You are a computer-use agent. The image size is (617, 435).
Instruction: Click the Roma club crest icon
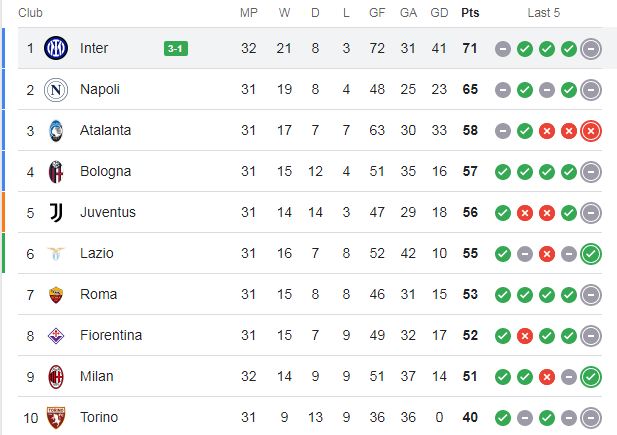(x=56, y=294)
